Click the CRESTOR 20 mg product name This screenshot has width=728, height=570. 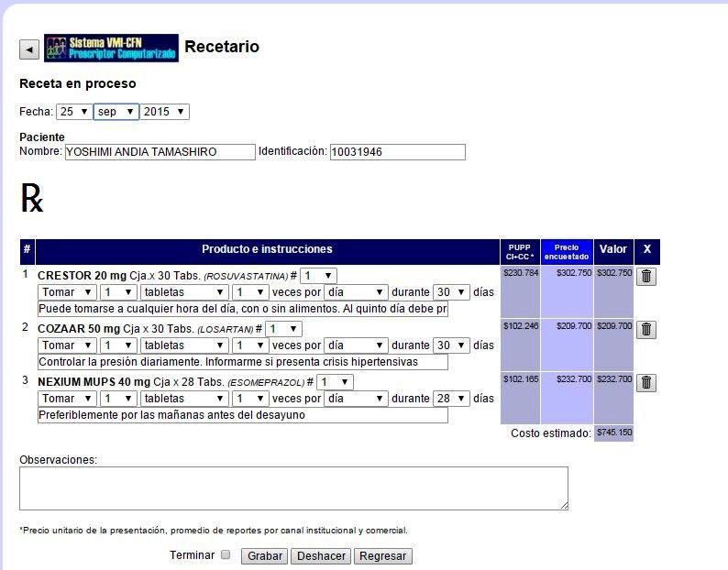(83, 276)
